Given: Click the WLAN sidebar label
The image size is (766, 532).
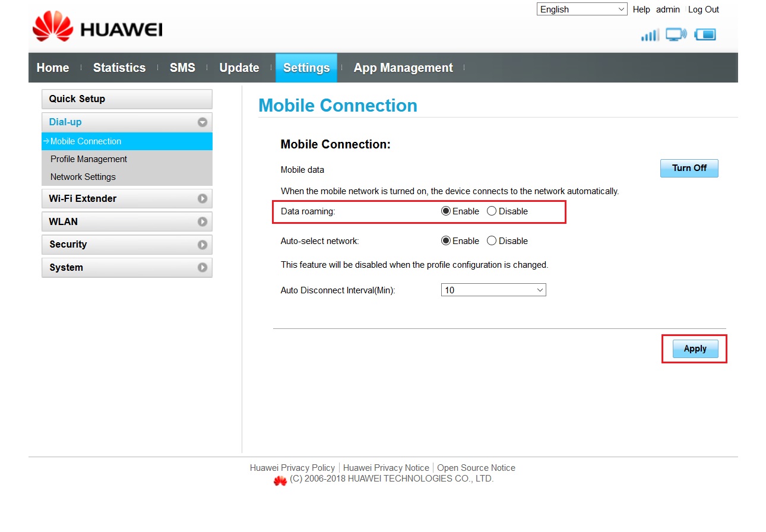Looking at the screenshot, I should (64, 222).
